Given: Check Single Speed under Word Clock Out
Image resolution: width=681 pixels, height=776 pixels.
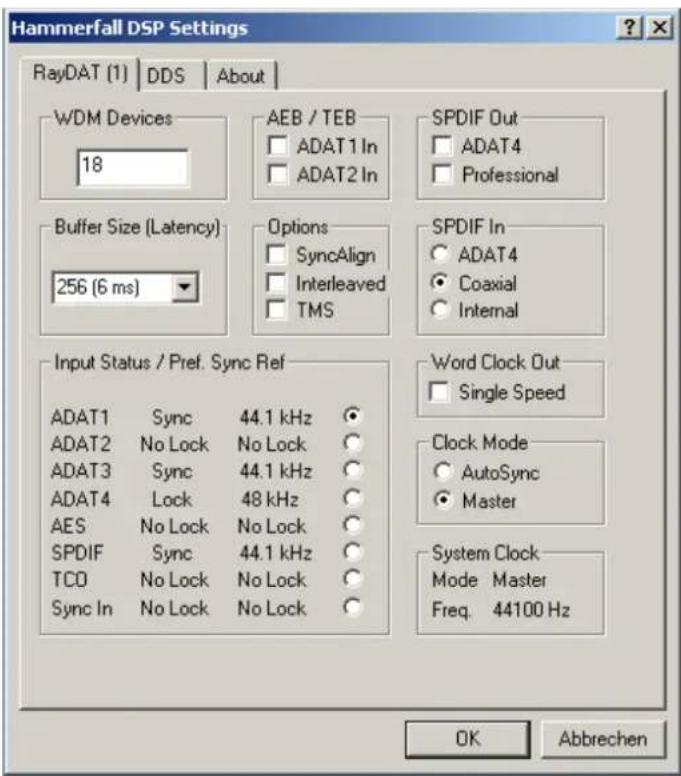Looking at the screenshot, I should tap(439, 392).
